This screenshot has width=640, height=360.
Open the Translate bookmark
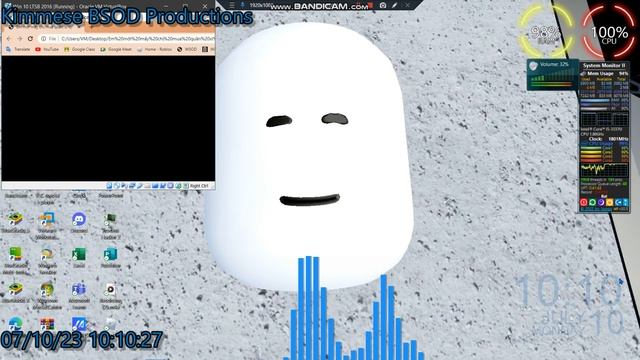[x=18, y=49]
